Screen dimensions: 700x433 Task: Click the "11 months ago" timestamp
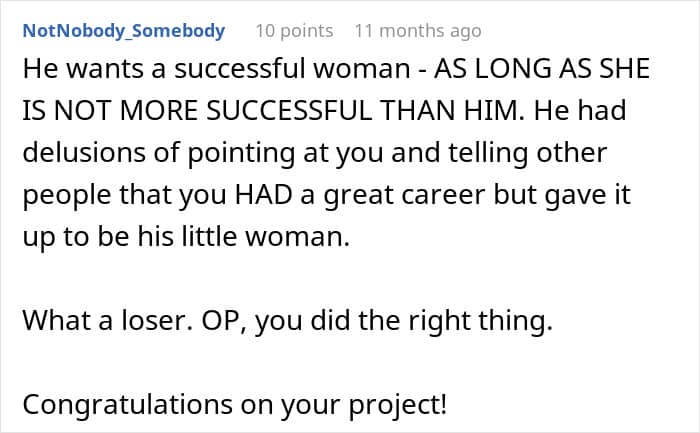417,31
